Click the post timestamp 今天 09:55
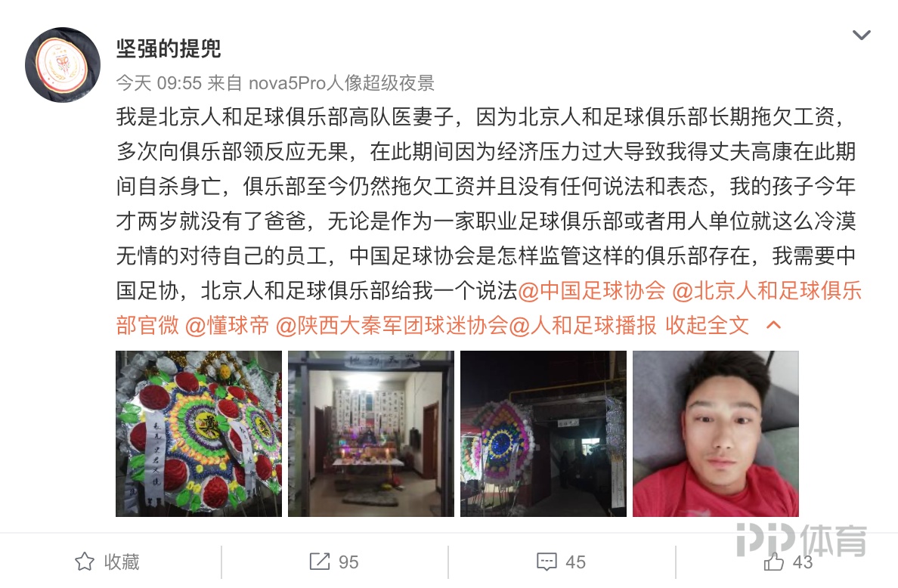This screenshot has height=588, width=898. click(159, 83)
